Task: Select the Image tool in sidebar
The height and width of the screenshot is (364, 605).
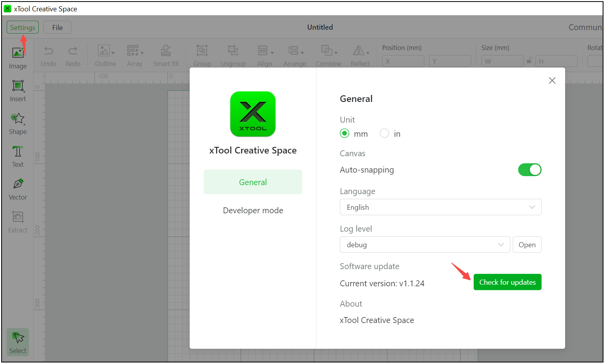Action: [x=18, y=57]
